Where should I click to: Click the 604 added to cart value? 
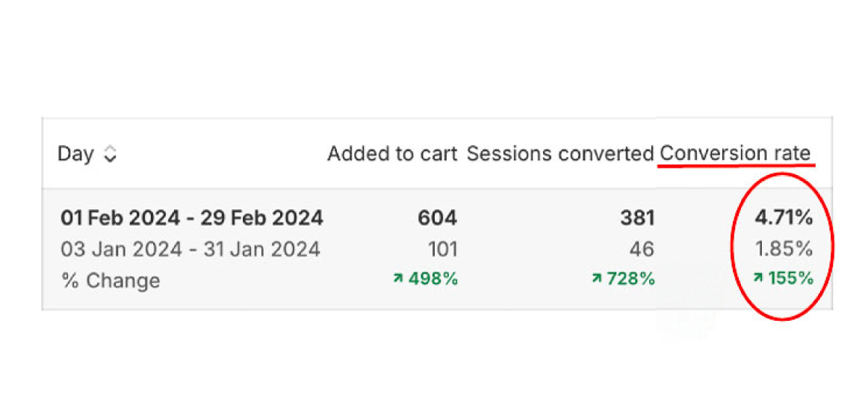(437, 218)
